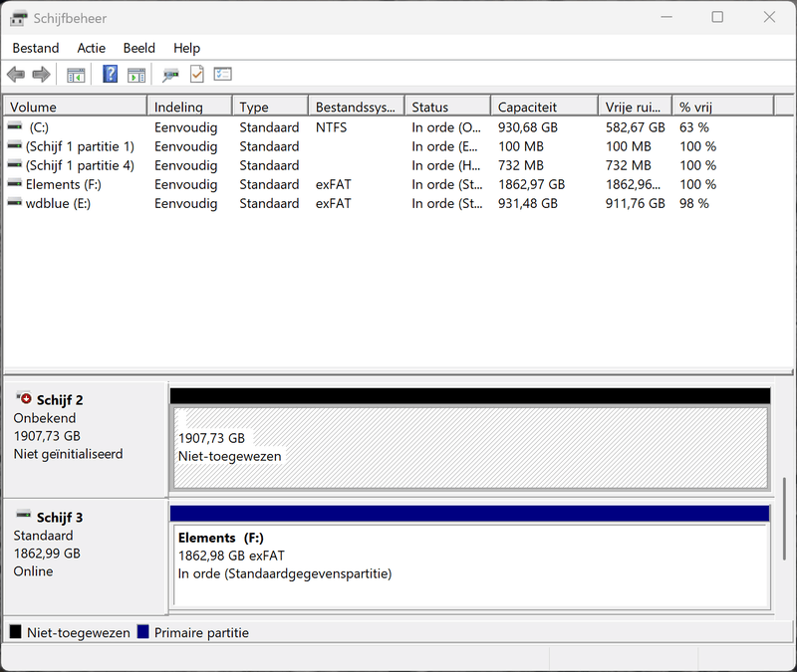Sort by the Vrije rui... column header

point(636,107)
